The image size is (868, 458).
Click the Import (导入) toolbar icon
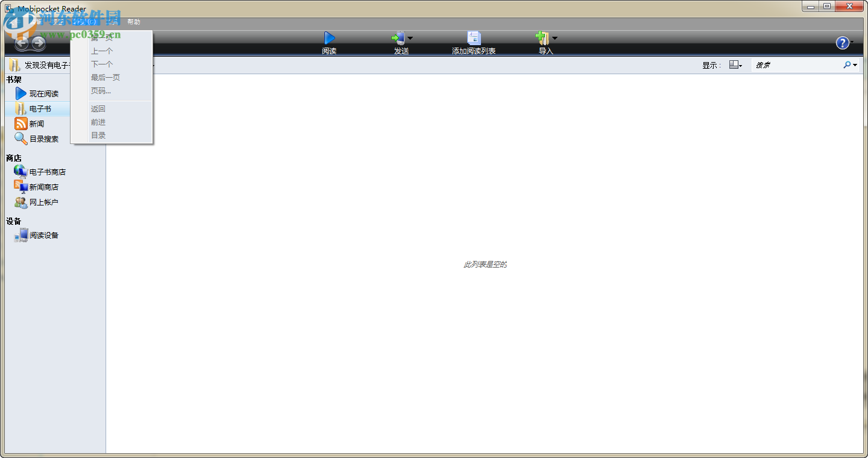542,39
